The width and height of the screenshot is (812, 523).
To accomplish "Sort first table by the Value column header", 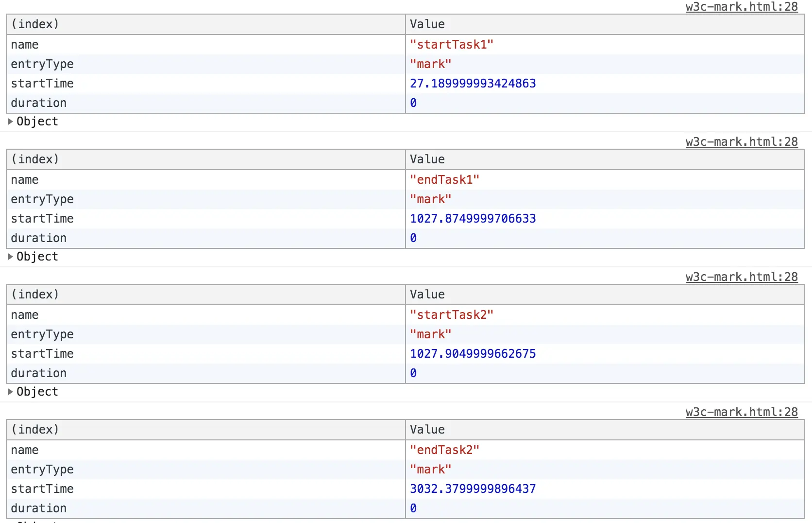I will [x=427, y=24].
